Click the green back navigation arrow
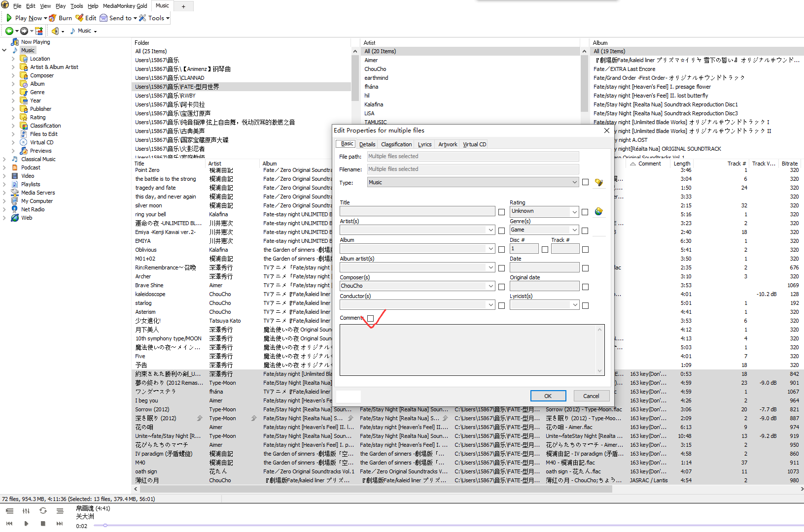Screen dimensions: 804x532 10,31
